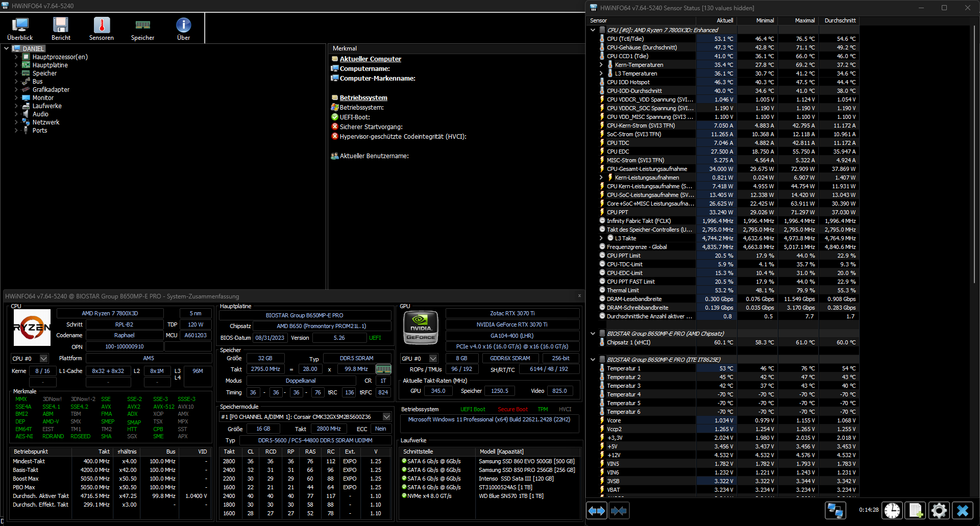
Task: Click the expand-columns arrows icon
Action: (x=596, y=510)
